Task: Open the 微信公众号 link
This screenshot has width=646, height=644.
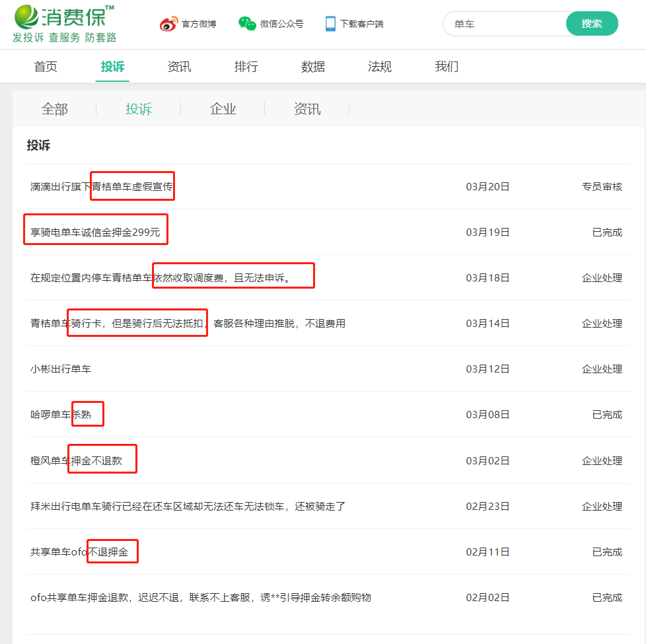Action: 282,24
